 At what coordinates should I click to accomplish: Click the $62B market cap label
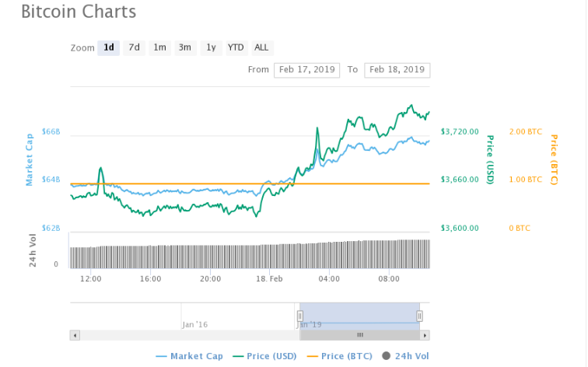[x=51, y=229]
